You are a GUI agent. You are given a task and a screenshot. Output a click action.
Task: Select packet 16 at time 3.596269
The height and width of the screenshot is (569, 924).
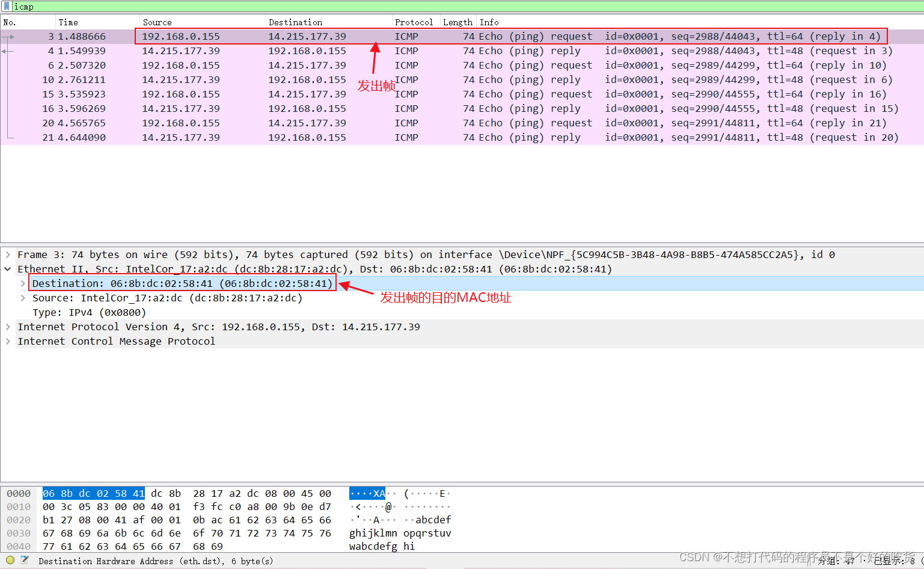(462, 109)
